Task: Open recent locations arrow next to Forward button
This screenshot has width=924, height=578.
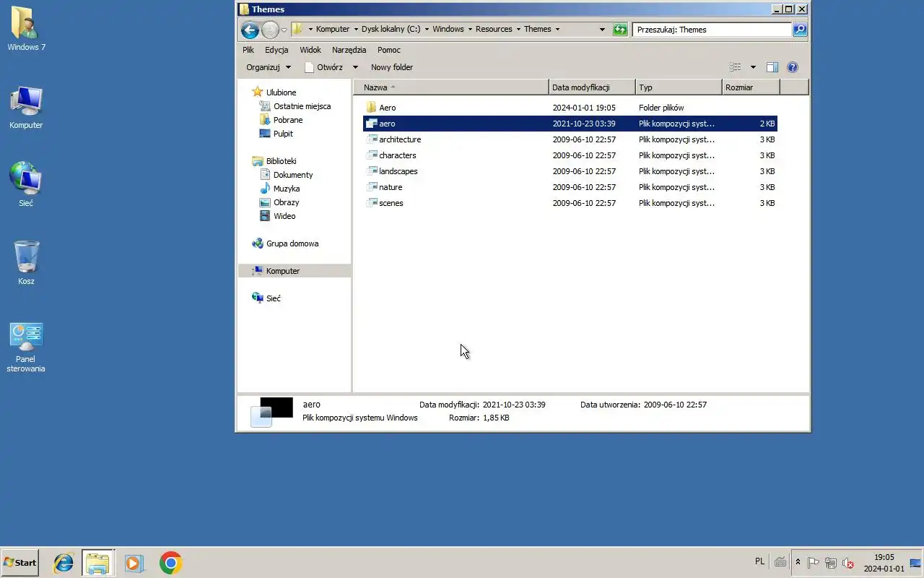Action: 284,30
